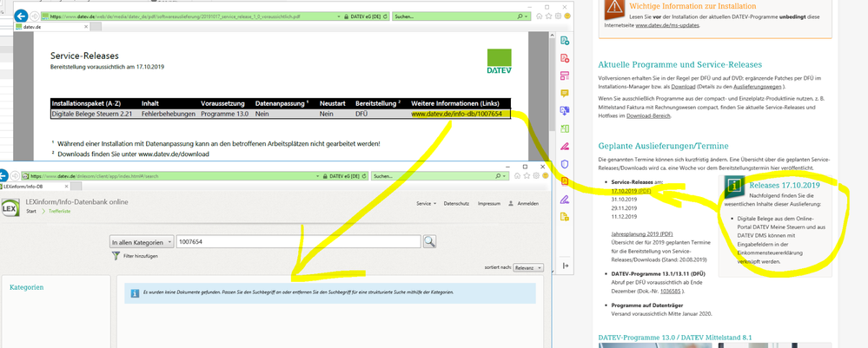Image resolution: width=868 pixels, height=348 pixels.
Task: Click the magnifier search button next to 1007654
Action: pos(429,242)
